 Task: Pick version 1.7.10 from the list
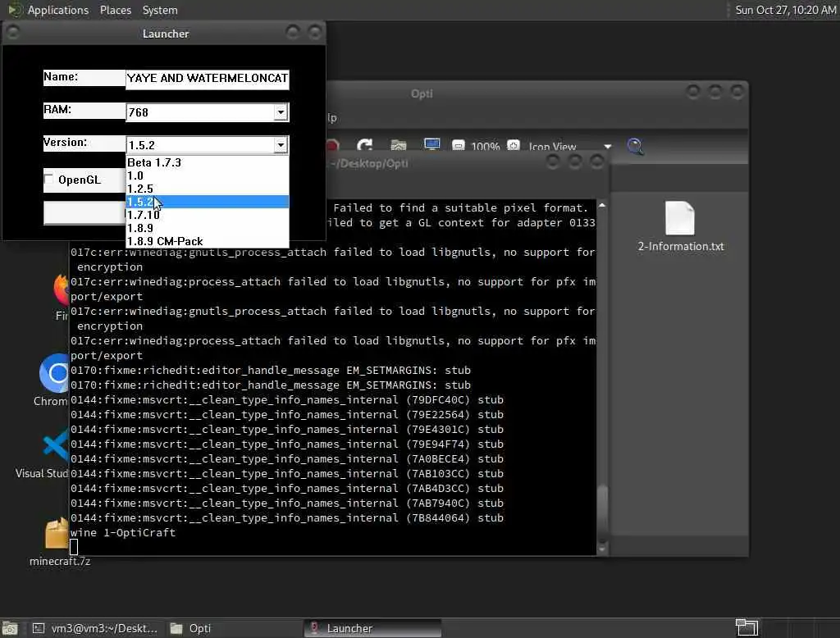pos(208,215)
